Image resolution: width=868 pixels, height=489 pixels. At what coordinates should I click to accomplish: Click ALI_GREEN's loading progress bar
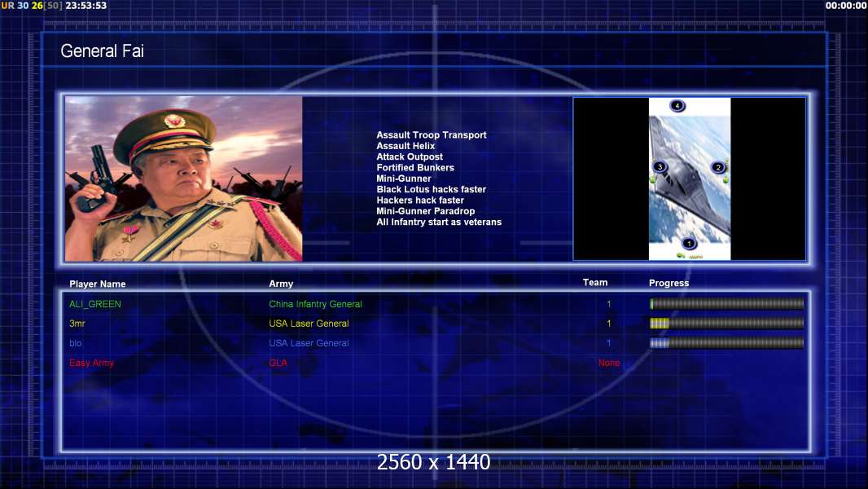(x=727, y=303)
